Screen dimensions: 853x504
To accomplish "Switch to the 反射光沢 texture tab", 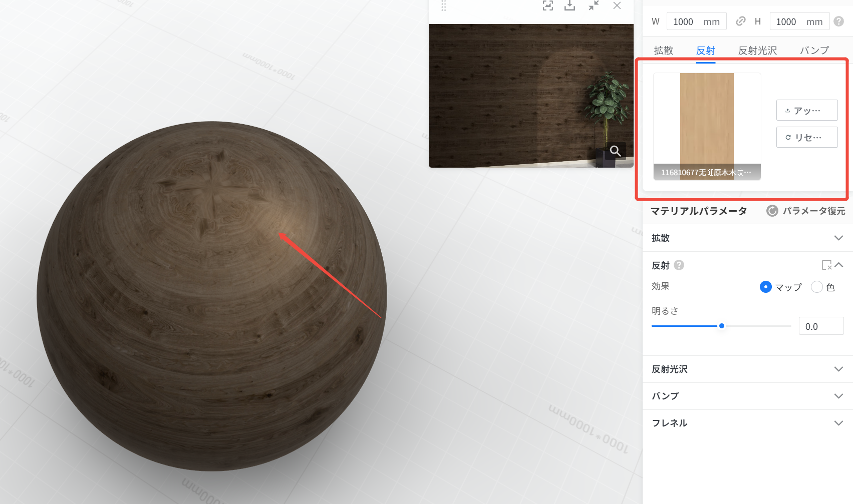I will (758, 51).
